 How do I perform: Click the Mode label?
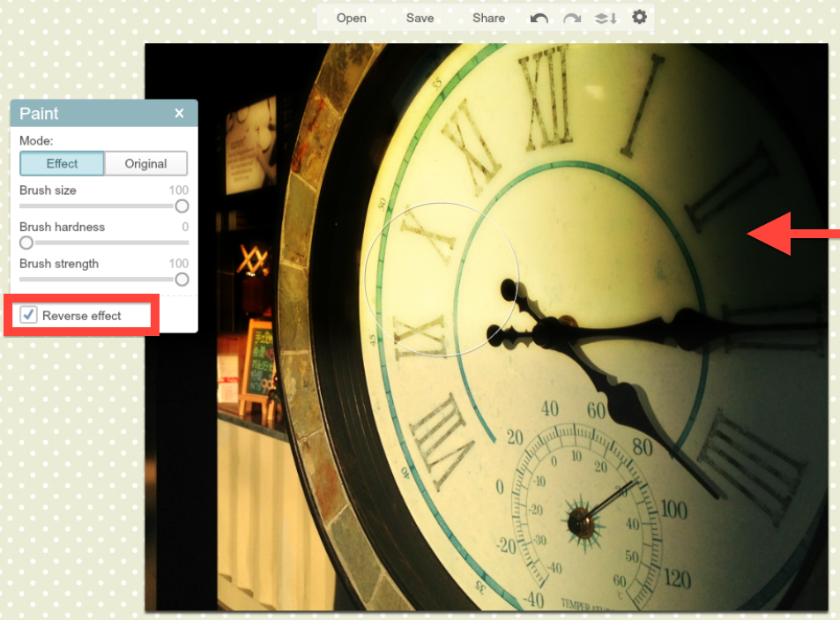tap(36, 141)
